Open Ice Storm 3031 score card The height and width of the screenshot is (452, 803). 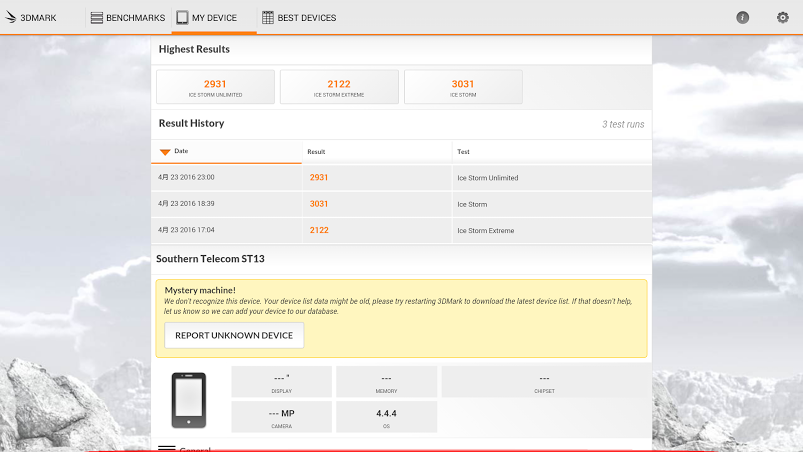463,87
